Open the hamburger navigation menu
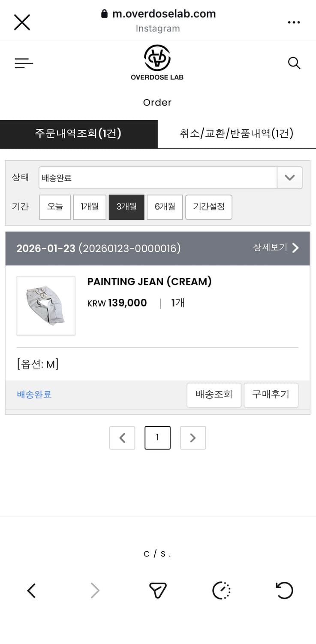Image resolution: width=316 pixels, height=644 pixels. [24, 64]
